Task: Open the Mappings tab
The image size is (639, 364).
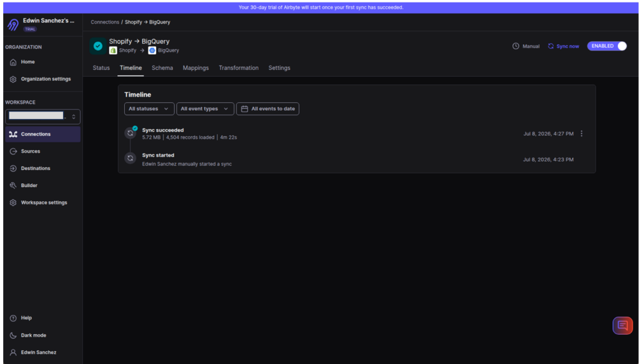Action: tap(195, 68)
